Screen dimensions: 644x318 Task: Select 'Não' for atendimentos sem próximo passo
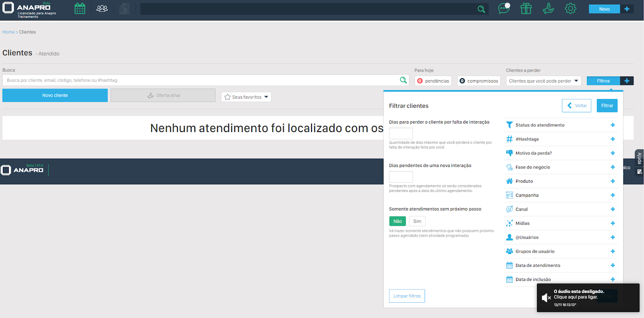397,221
